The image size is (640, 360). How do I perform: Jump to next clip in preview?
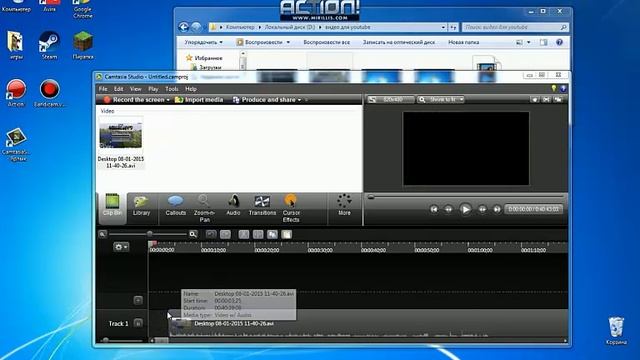click(497, 209)
